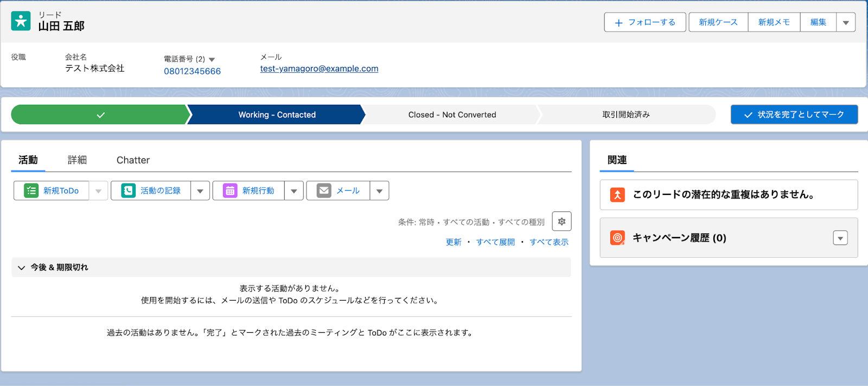Click the plus icon in フォローする
Image resolution: width=868 pixels, height=386 pixels.
point(618,23)
